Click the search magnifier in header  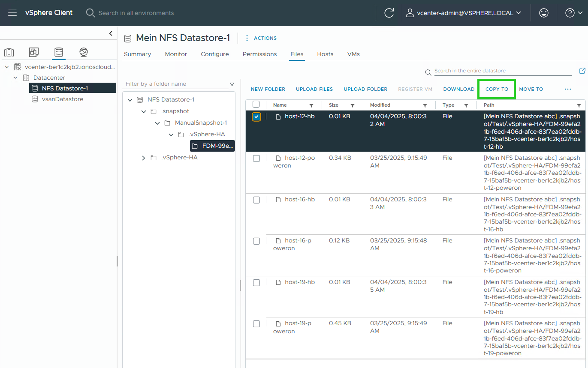point(90,13)
